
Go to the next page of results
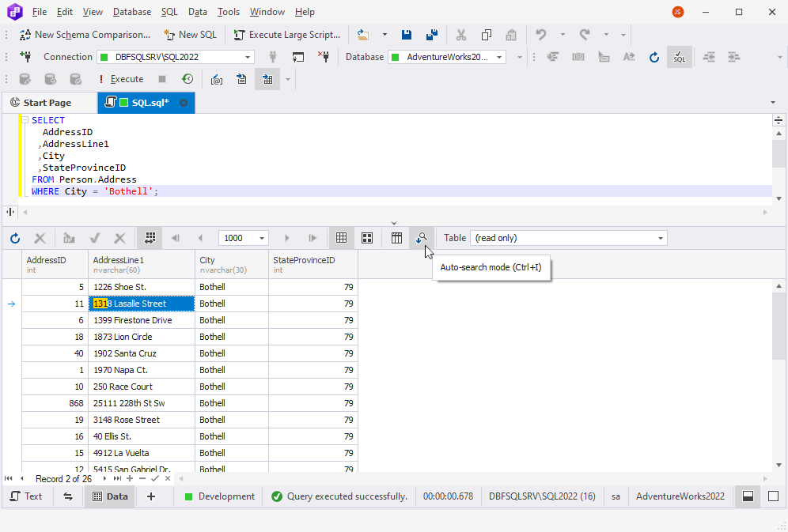pyautogui.click(x=287, y=238)
